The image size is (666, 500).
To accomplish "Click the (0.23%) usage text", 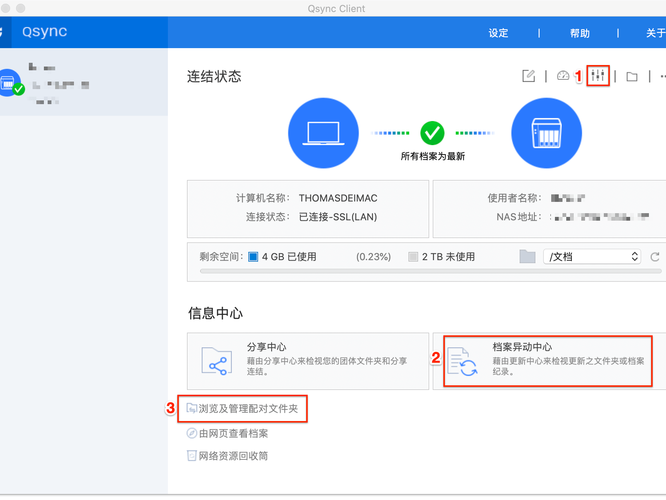I will [373, 257].
